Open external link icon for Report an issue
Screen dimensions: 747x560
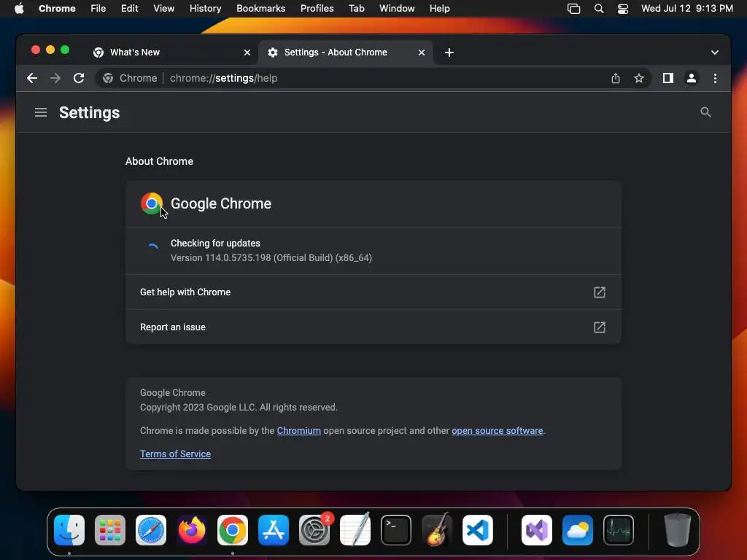click(600, 327)
